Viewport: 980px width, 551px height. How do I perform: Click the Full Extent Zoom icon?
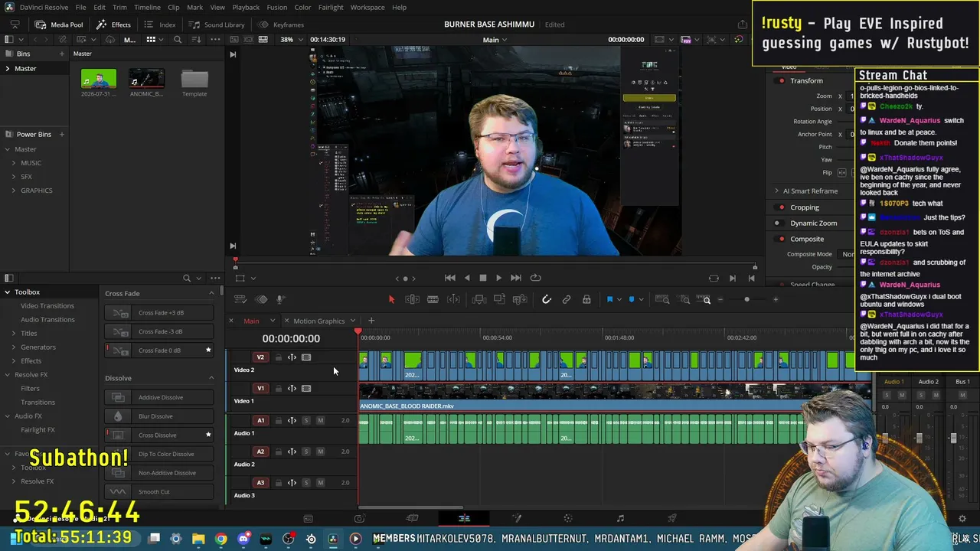(x=663, y=300)
